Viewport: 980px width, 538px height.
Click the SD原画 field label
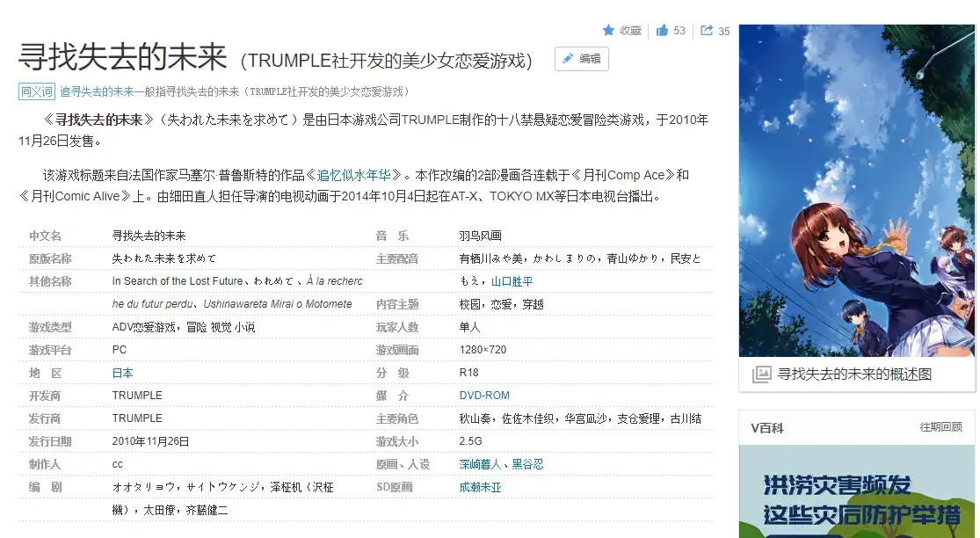[395, 487]
